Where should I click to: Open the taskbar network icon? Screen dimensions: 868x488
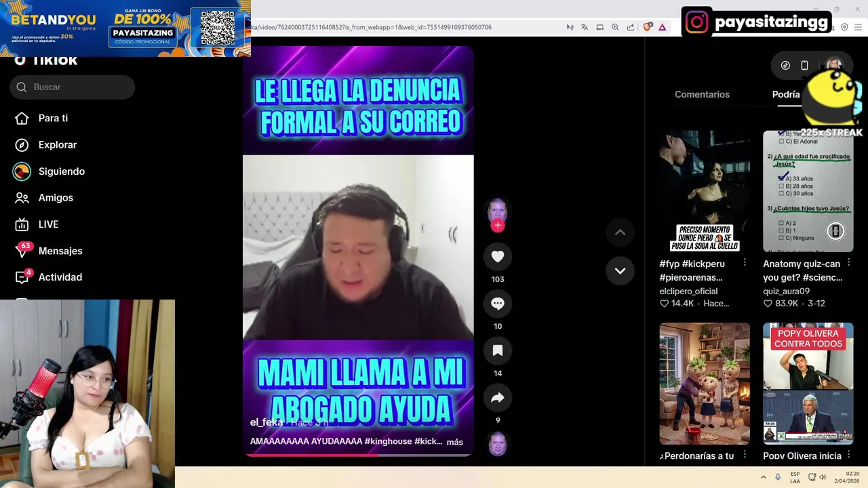(x=811, y=477)
